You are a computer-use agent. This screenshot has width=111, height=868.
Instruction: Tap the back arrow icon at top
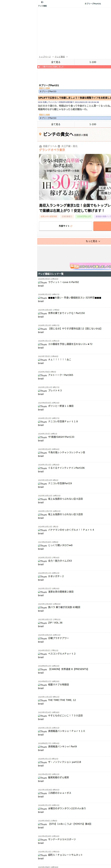42,2
